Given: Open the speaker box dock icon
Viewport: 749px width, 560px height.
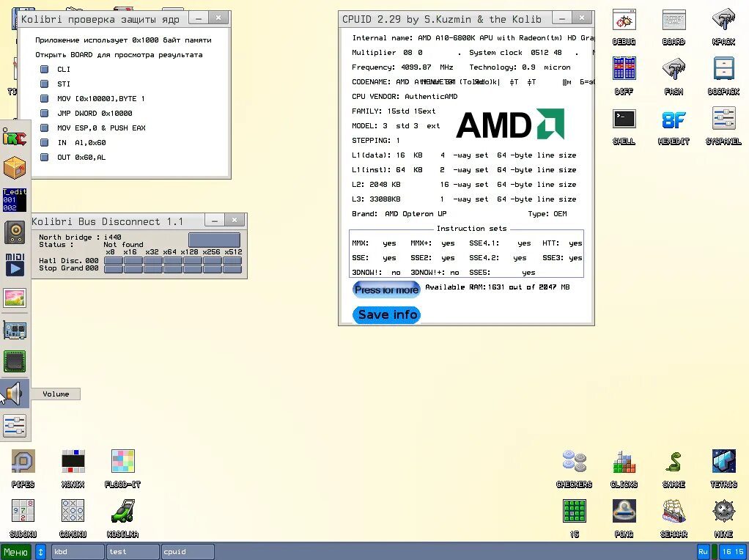Looking at the screenshot, I should click(x=15, y=232).
